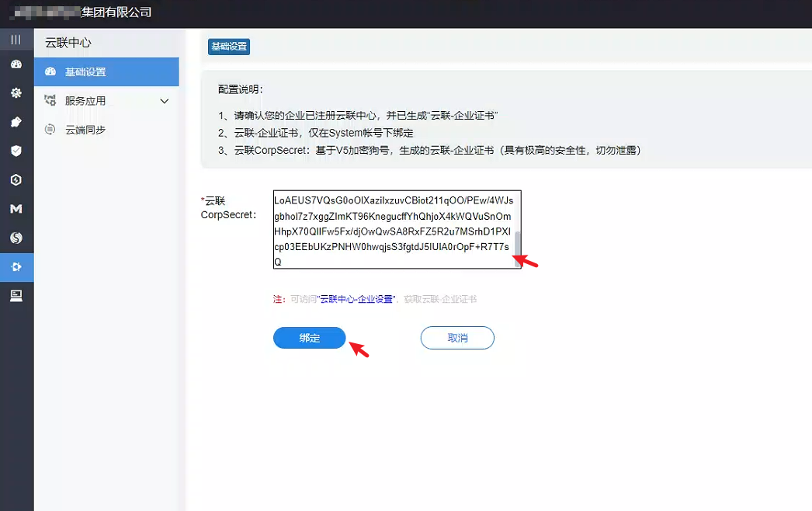812x511 pixels.
Task: Open the 云联中心-企业设置 link
Action: [x=357, y=299]
